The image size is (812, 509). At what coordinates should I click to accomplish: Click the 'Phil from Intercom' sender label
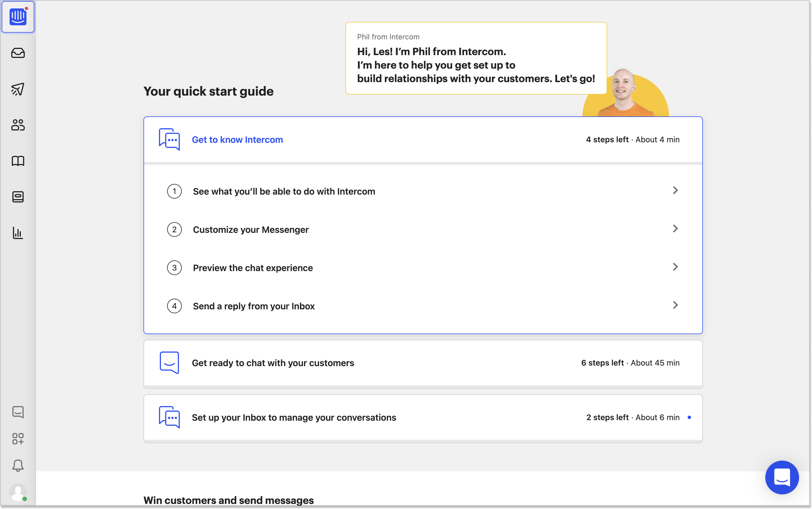point(388,37)
